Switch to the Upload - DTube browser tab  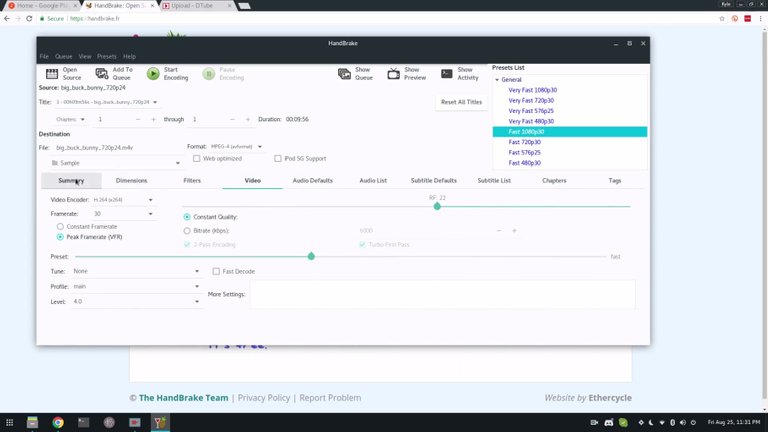point(195,5)
